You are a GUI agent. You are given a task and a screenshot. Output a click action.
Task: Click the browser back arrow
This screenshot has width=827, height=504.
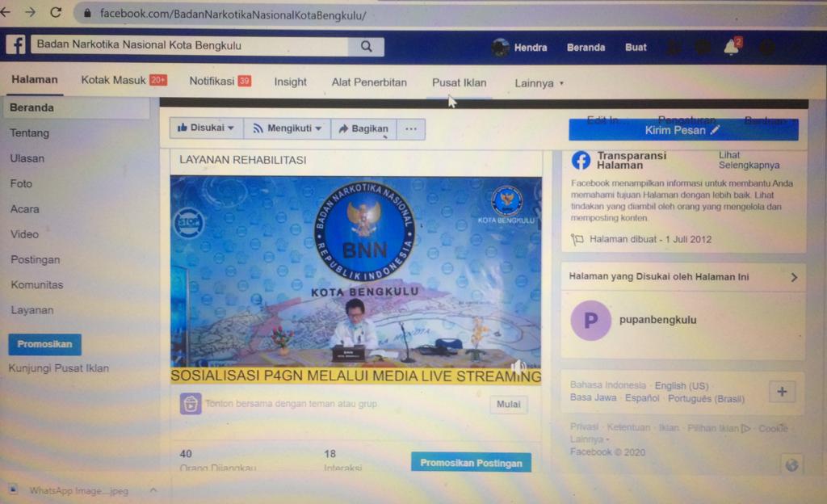(6, 12)
